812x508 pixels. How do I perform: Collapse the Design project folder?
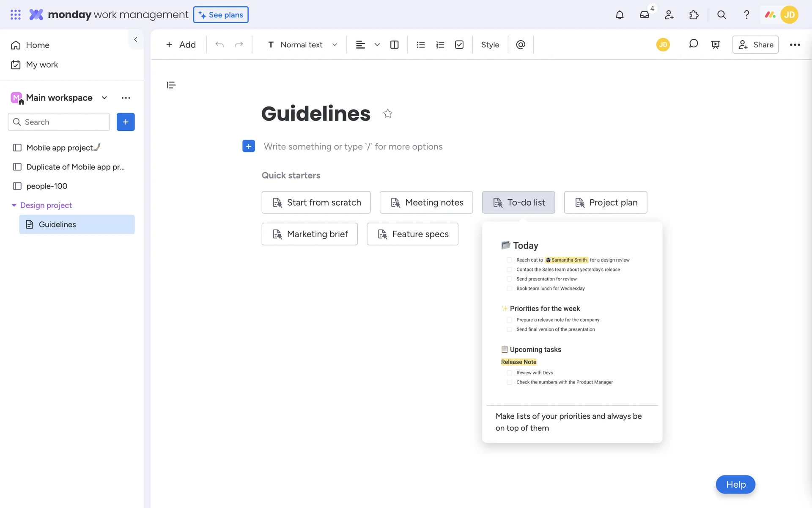click(14, 205)
